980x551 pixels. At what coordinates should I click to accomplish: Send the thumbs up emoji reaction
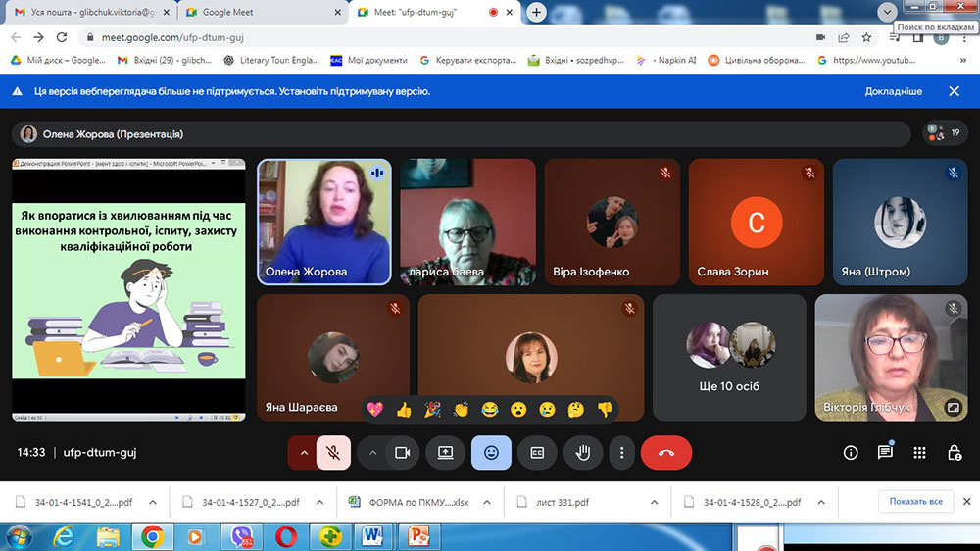(404, 409)
